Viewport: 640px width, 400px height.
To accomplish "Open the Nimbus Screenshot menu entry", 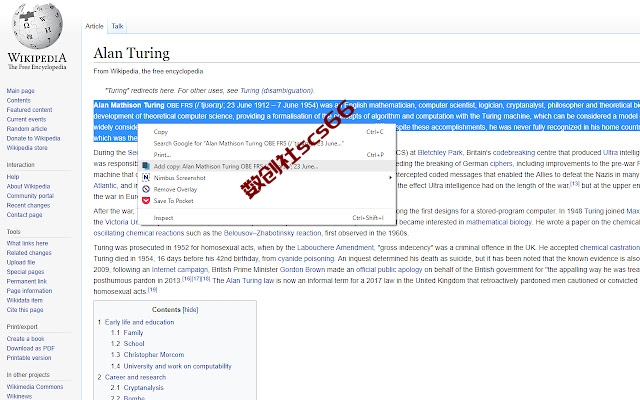I will pos(268,178).
